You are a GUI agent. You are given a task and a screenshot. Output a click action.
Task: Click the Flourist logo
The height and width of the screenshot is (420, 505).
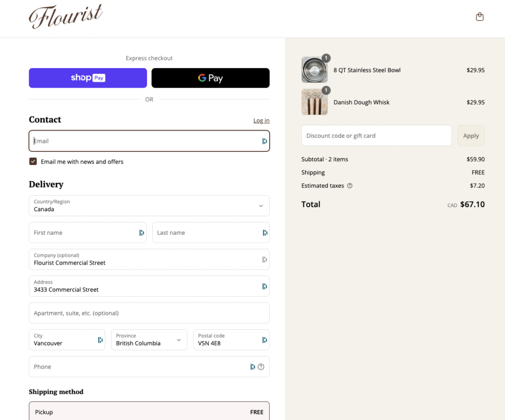pyautogui.click(x=66, y=16)
